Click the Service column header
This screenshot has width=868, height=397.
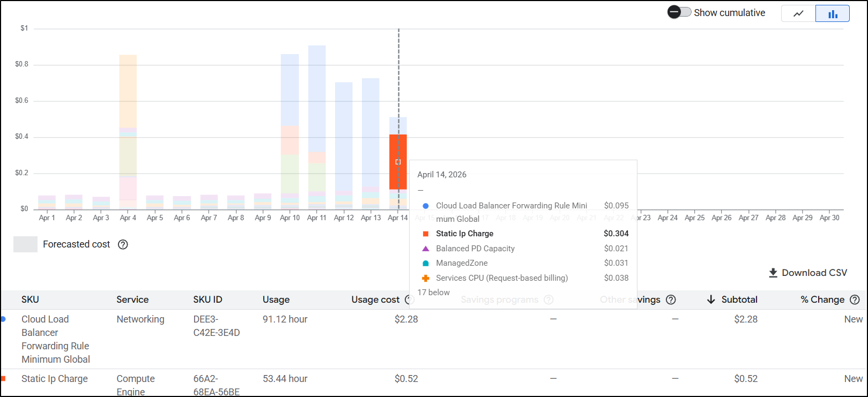tap(132, 299)
